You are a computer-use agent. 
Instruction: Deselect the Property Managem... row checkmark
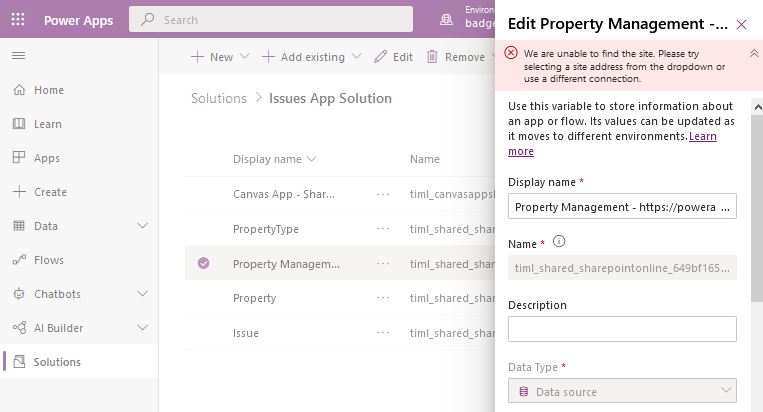click(203, 263)
